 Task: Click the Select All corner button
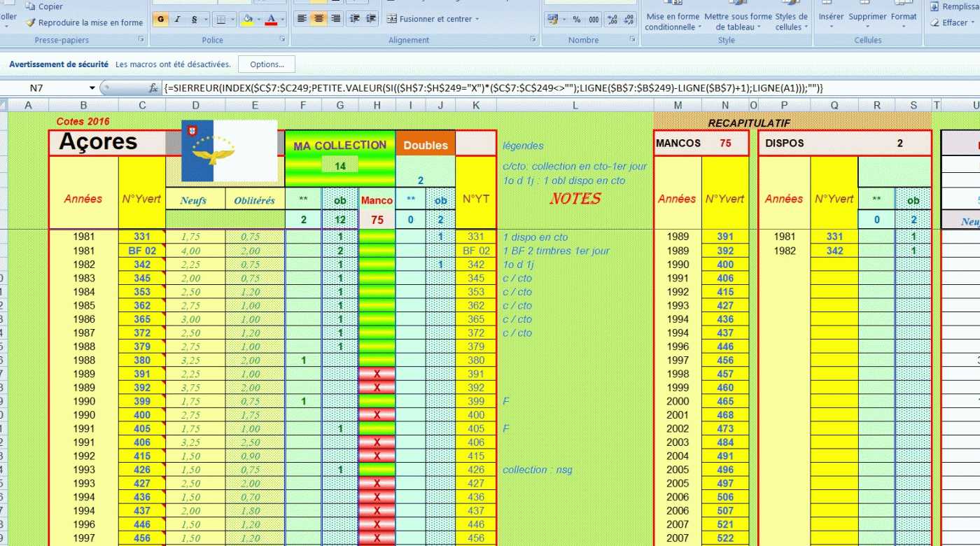coord(3,105)
